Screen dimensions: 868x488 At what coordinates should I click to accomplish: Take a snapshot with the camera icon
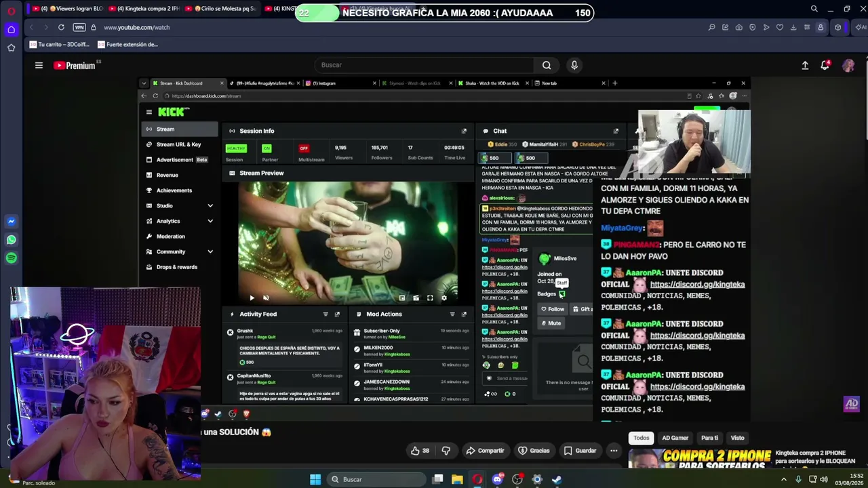pyautogui.click(x=738, y=27)
